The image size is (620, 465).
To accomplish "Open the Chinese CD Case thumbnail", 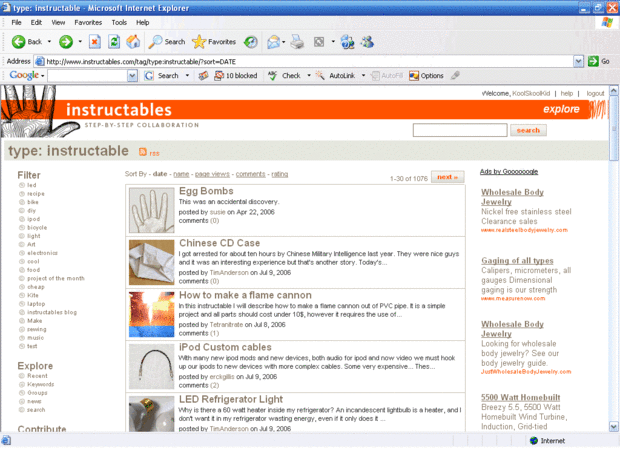I will tap(151, 262).
